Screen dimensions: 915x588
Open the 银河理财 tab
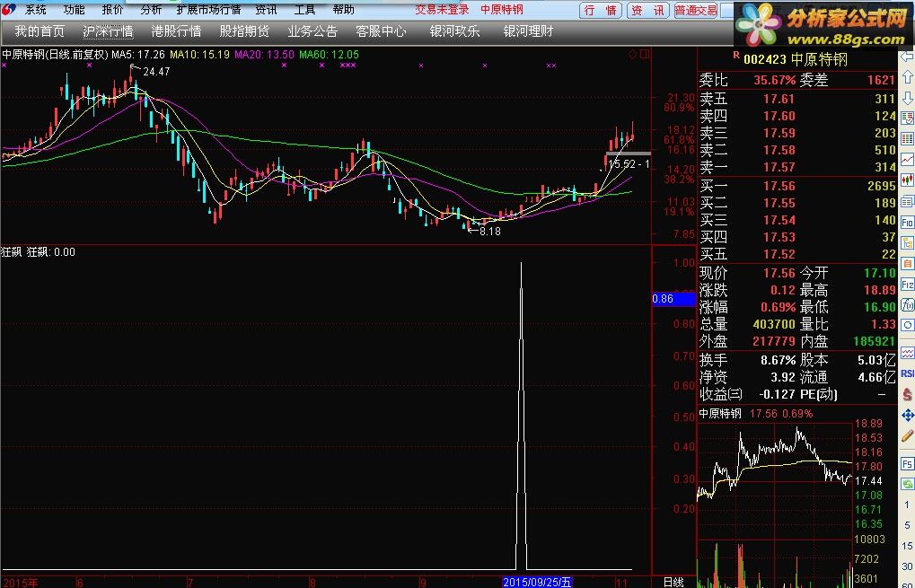pos(528,32)
